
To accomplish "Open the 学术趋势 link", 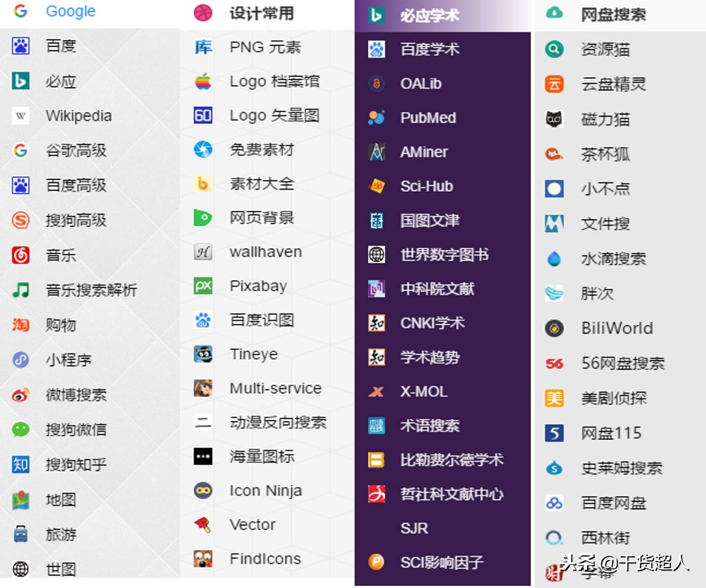I will pyautogui.click(x=430, y=357).
